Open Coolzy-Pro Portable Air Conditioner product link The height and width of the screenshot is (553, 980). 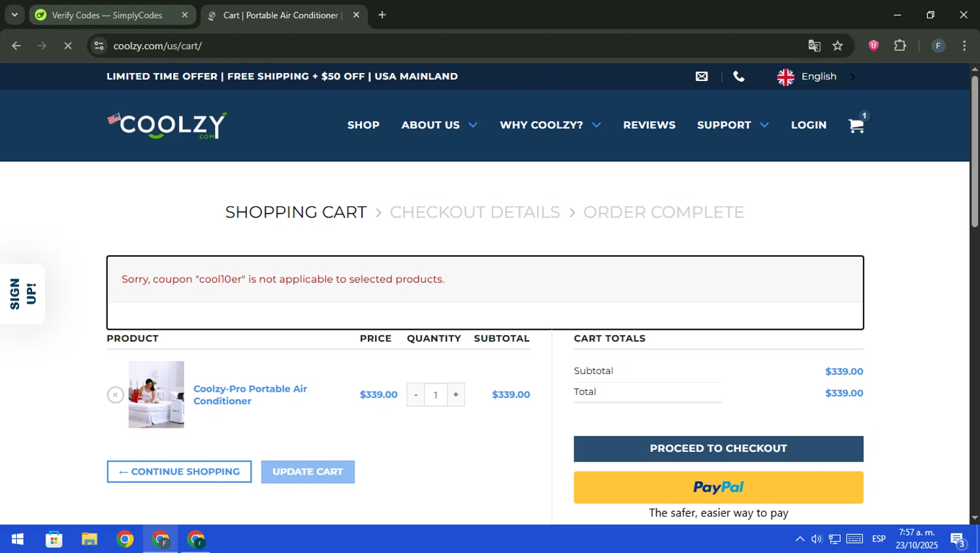pos(250,394)
